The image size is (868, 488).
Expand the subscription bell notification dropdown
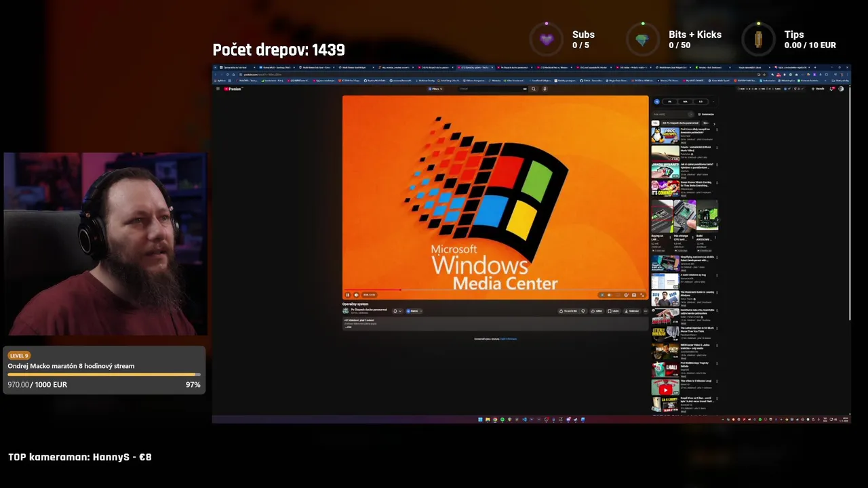point(397,311)
